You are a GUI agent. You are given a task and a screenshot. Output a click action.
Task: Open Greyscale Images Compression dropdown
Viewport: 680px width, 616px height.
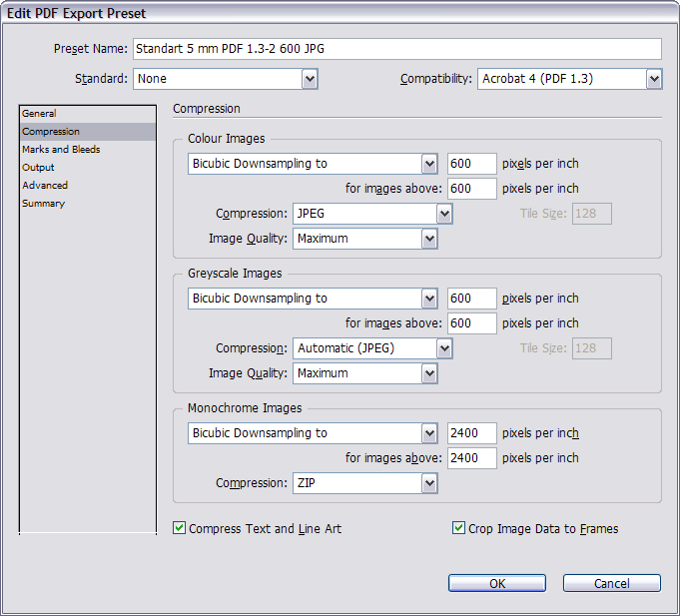click(372, 348)
